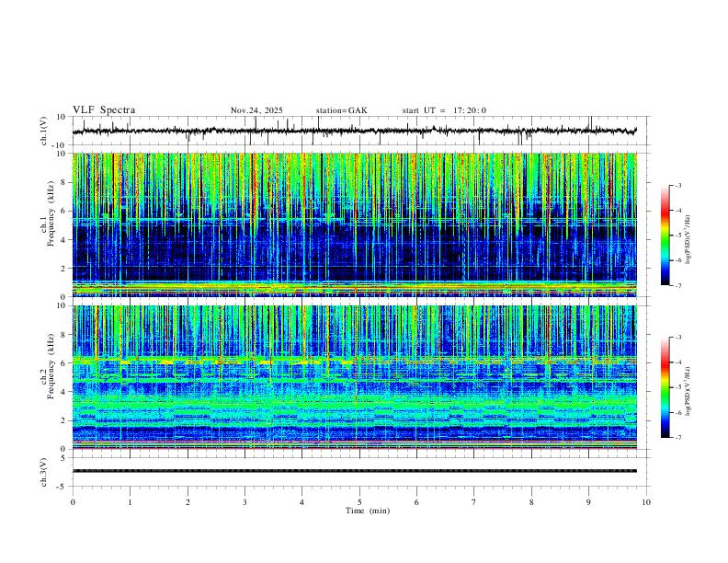
Task: Click the ch.2 spectrogram color scale bar
Action: pos(665,387)
